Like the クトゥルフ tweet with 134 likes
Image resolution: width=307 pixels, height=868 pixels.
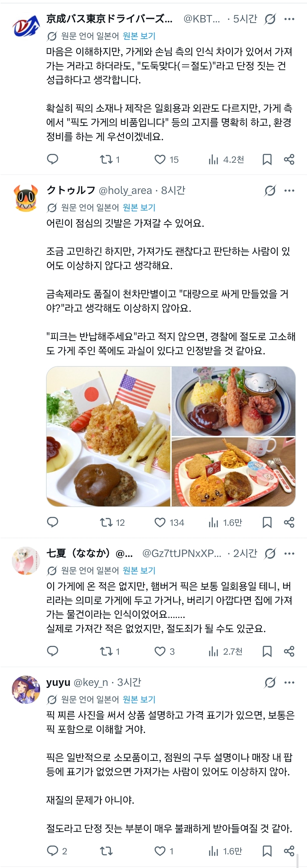pyautogui.click(x=169, y=522)
